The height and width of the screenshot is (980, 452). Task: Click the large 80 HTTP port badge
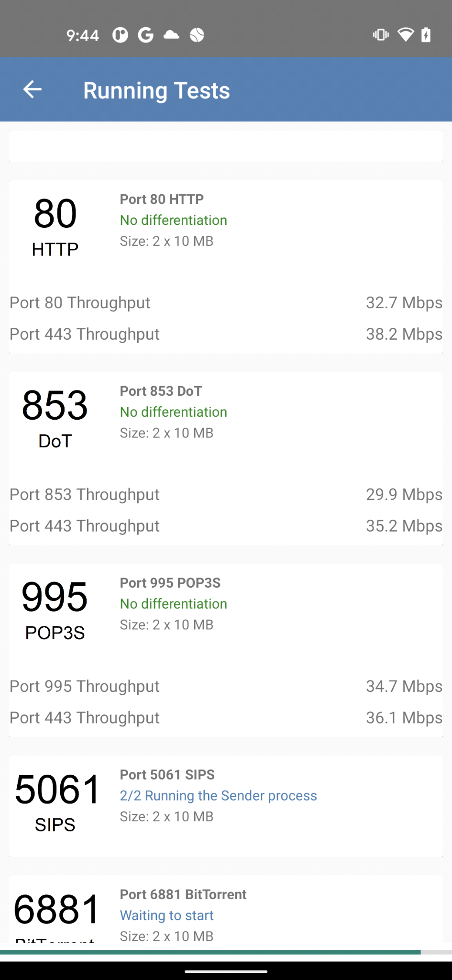point(55,226)
